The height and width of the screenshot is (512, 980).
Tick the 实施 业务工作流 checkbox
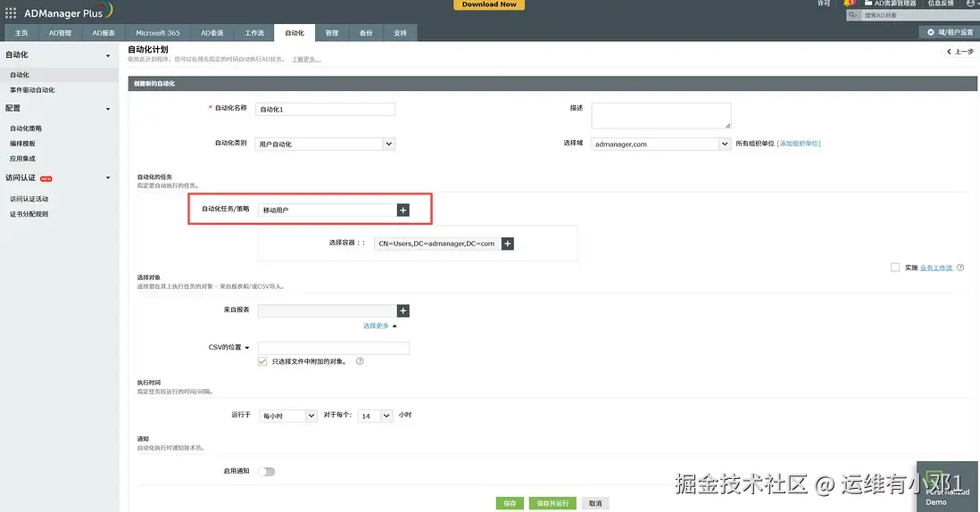pyautogui.click(x=895, y=268)
